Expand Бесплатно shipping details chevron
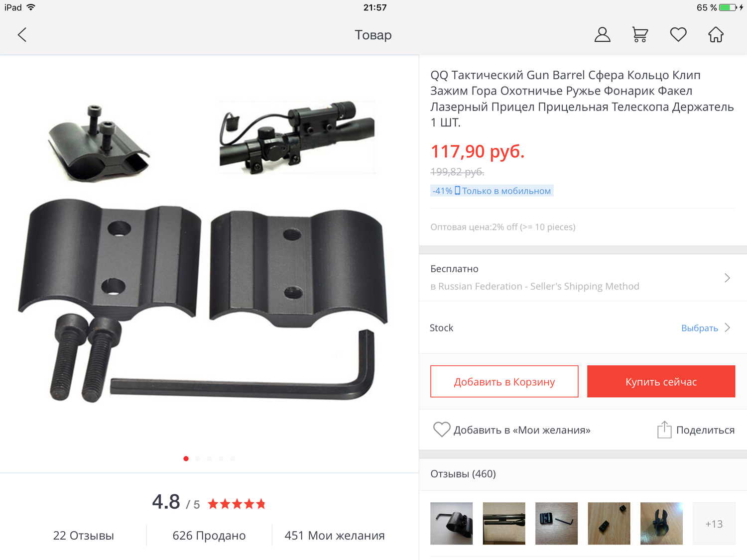This screenshot has height=560, width=747. (727, 278)
